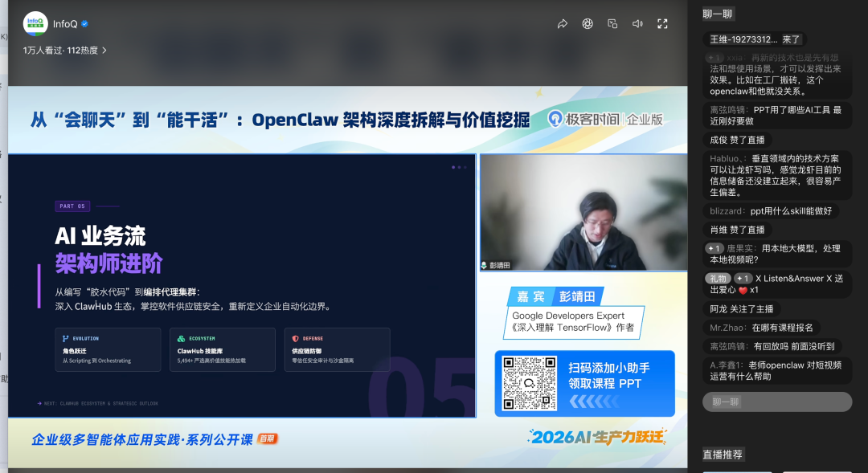Image resolution: width=868 pixels, height=473 pixels.
Task: Click the 聊一聊 chat input field
Action: [x=777, y=402]
